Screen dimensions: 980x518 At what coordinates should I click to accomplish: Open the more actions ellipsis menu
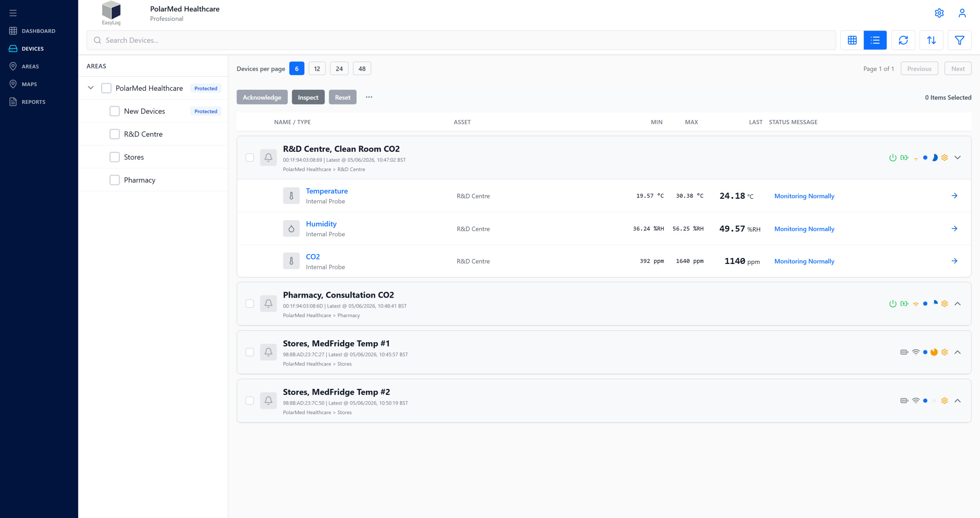369,97
